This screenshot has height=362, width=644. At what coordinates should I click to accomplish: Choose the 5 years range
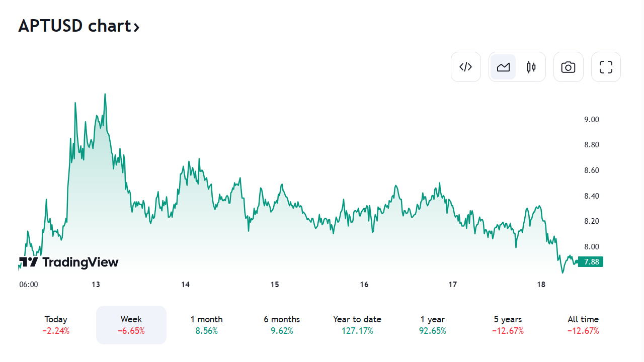click(508, 325)
